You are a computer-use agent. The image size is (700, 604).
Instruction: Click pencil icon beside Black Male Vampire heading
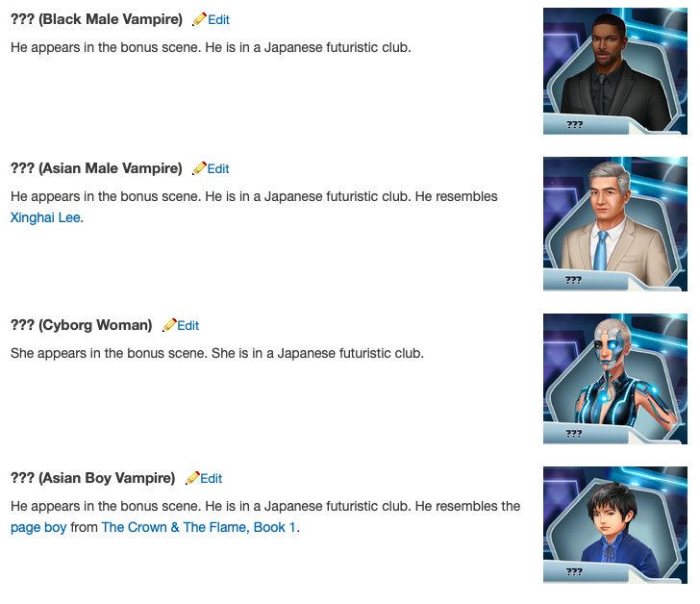(199, 19)
